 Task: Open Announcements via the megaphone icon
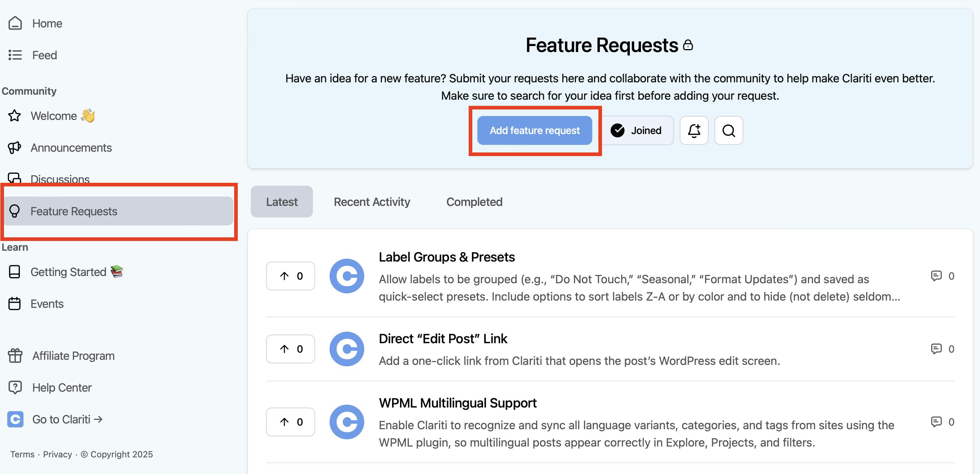(x=14, y=148)
